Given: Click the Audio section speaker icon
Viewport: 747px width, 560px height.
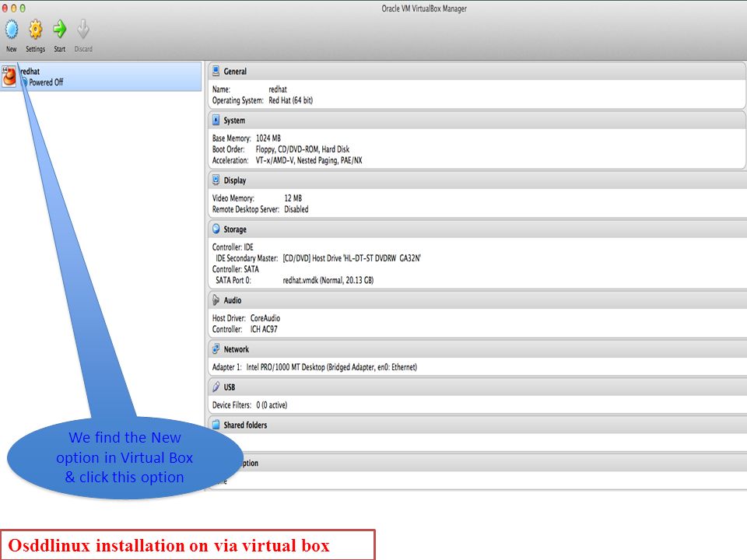Looking at the screenshot, I should [x=216, y=300].
